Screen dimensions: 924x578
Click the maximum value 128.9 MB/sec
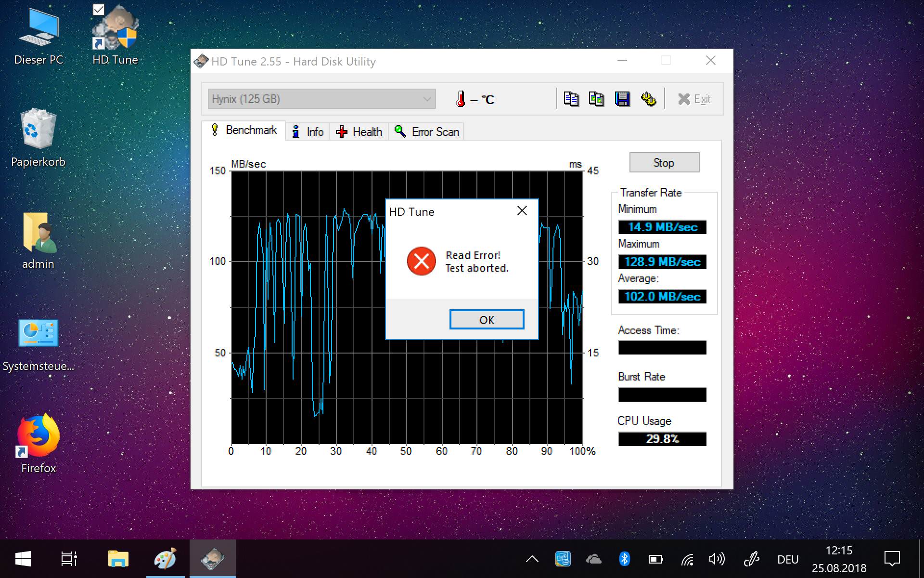point(662,262)
